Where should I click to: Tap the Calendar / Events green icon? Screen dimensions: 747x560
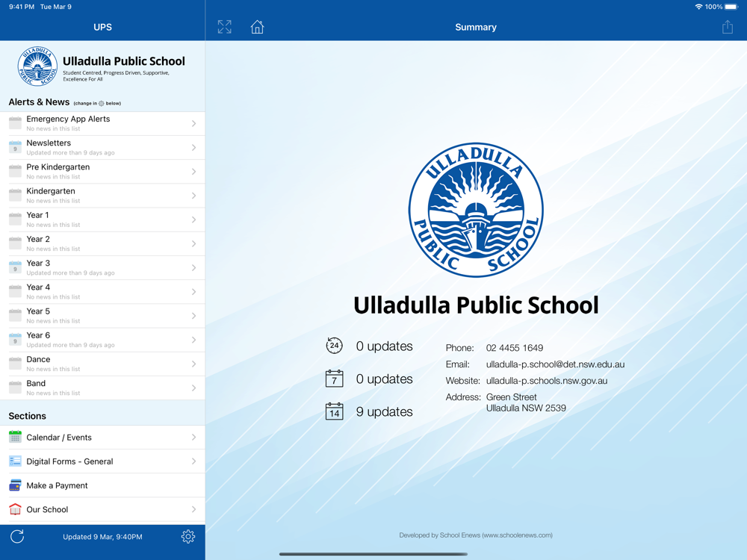tap(15, 437)
